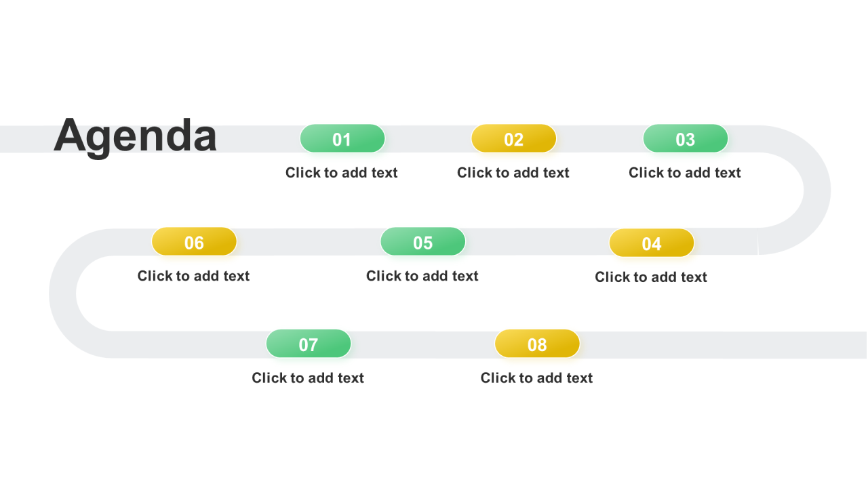Select the green 03 pill badge
This screenshot has height=488, width=868.
click(x=686, y=139)
